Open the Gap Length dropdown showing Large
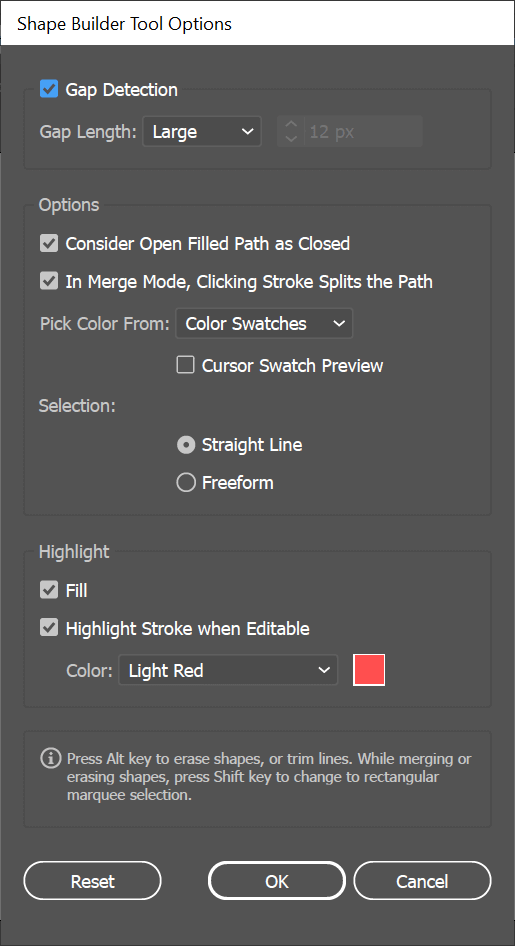Image resolution: width=515 pixels, height=946 pixels. [202, 132]
